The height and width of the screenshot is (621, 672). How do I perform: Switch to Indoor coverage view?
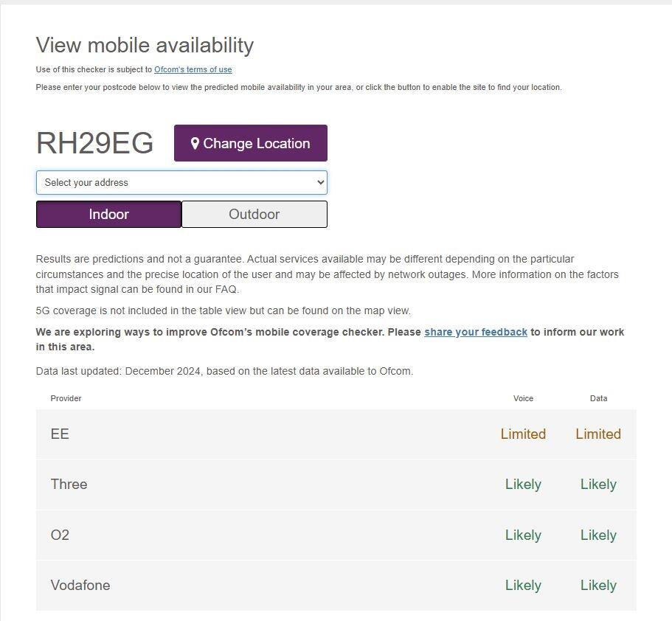pos(108,215)
